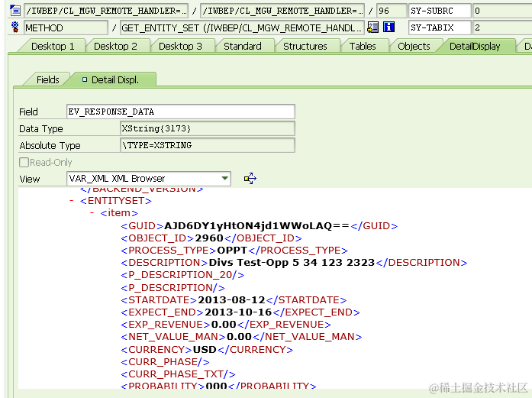Click the SY-TABIX value 2
The image size is (532, 398).
(503, 28)
